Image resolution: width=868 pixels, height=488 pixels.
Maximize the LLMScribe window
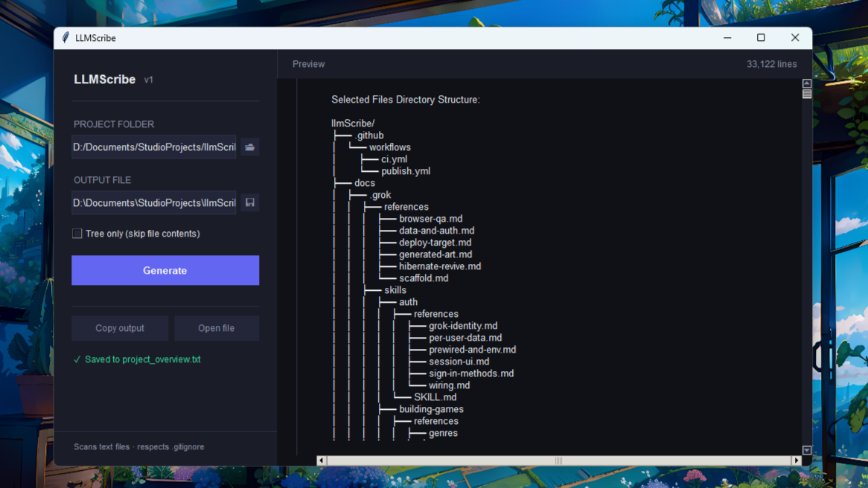tap(761, 38)
